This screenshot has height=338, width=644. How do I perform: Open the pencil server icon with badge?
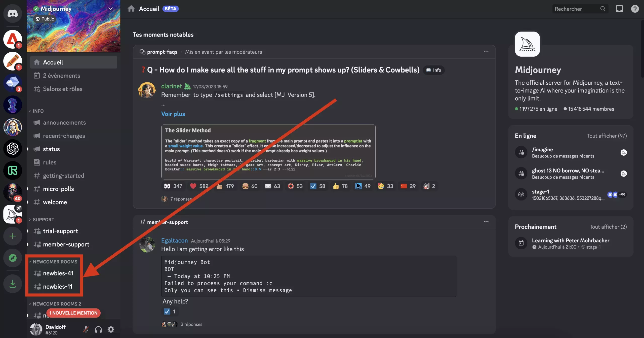coord(13,61)
